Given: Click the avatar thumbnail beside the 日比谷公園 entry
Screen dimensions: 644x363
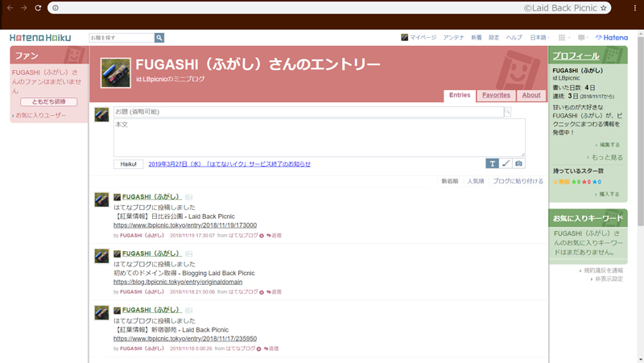Looking at the screenshot, I should 101,200.
